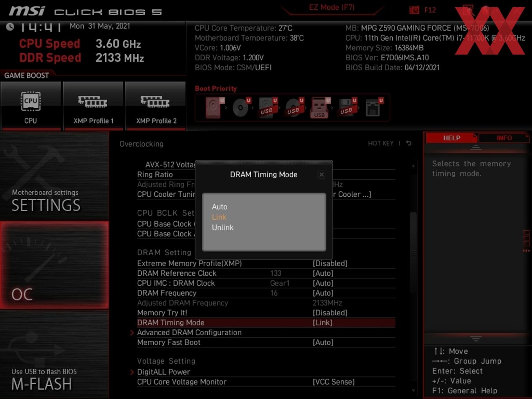Change CPU Core Voltage Monitor VCC Sense
Image resolution: width=532 pixels, height=399 pixels.
click(333, 382)
